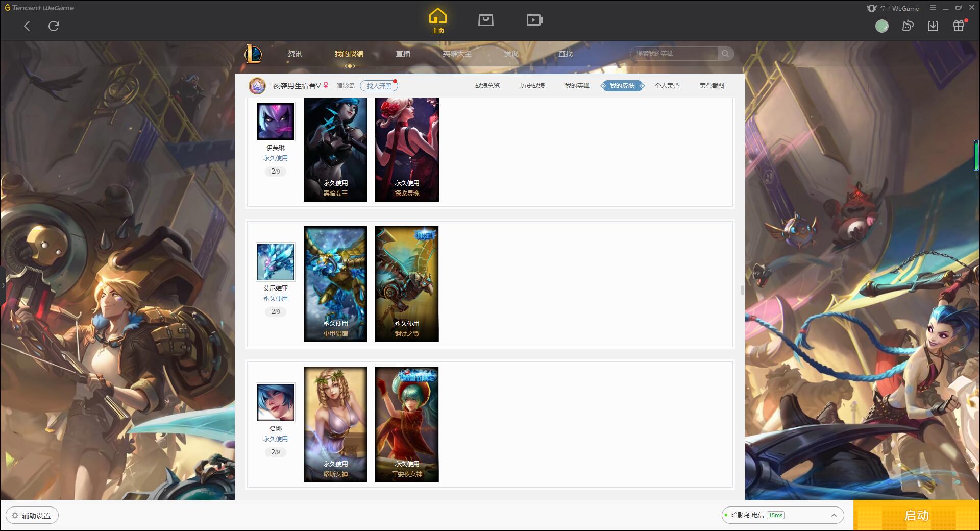
Task: Click the League of Legends logo icon
Action: click(x=253, y=54)
